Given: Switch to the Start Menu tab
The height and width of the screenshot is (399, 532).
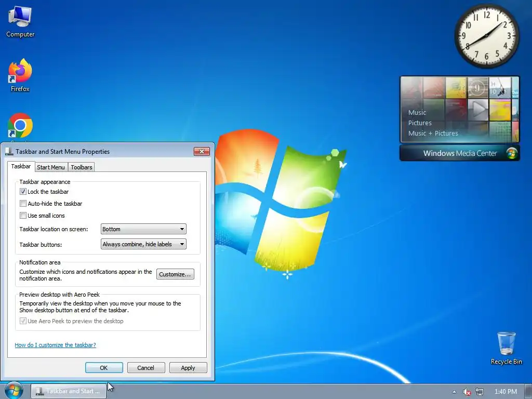Looking at the screenshot, I should 51,167.
